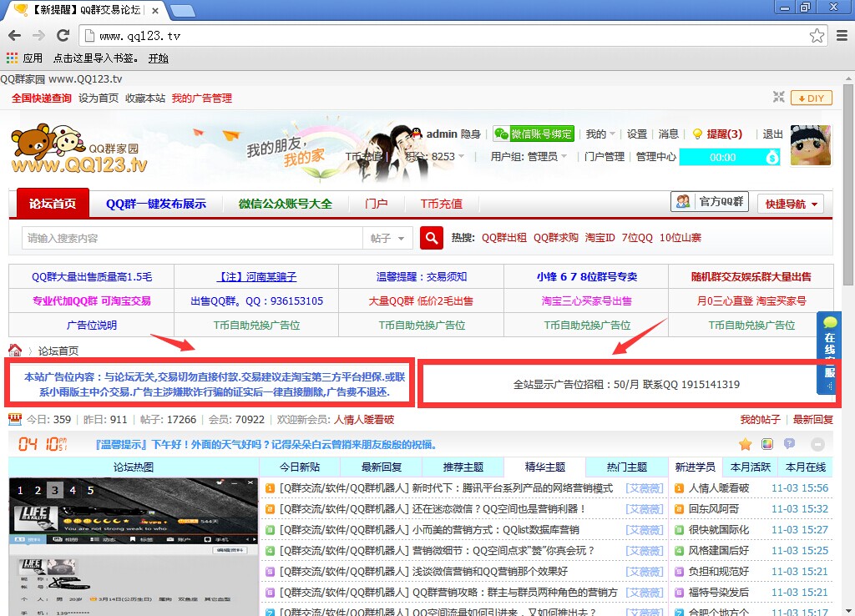Expand the 我的 dropdown menu
This screenshot has width=855, height=616.
(x=600, y=134)
